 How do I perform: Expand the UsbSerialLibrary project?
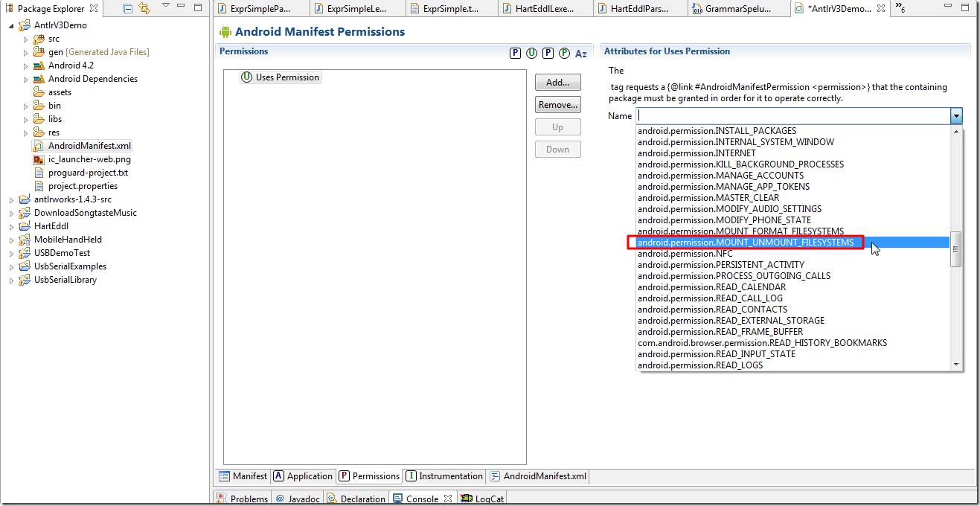pyautogui.click(x=11, y=280)
